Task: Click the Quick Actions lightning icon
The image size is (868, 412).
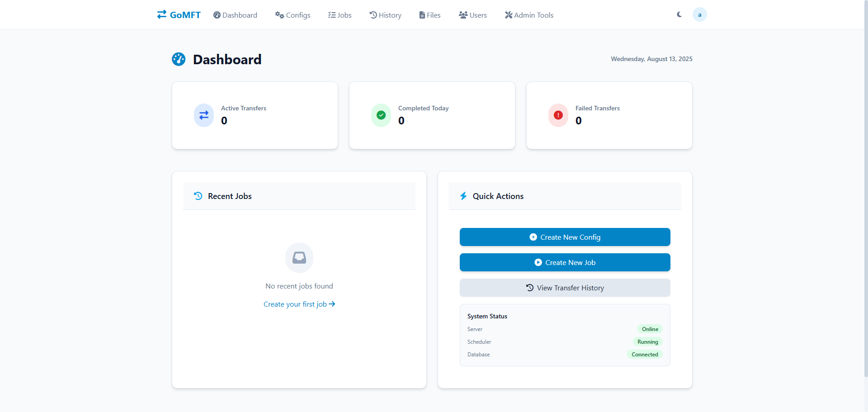Action: (463, 196)
